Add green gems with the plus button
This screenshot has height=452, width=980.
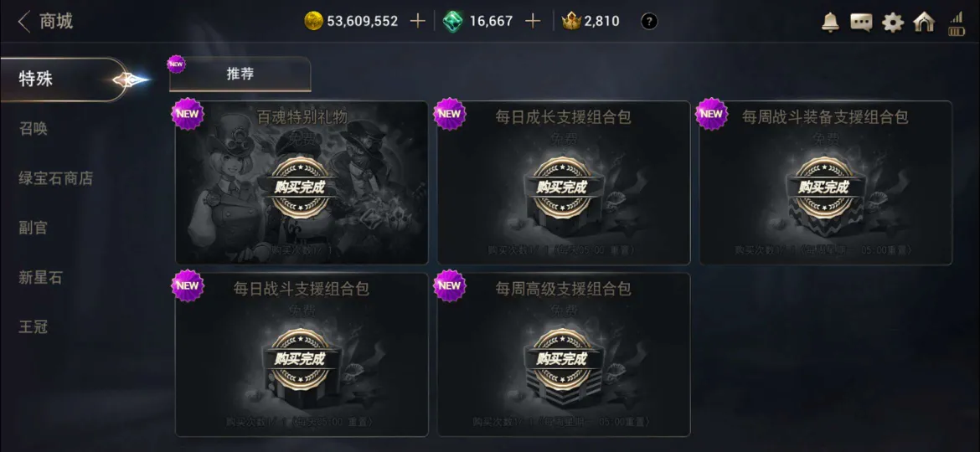pyautogui.click(x=533, y=21)
